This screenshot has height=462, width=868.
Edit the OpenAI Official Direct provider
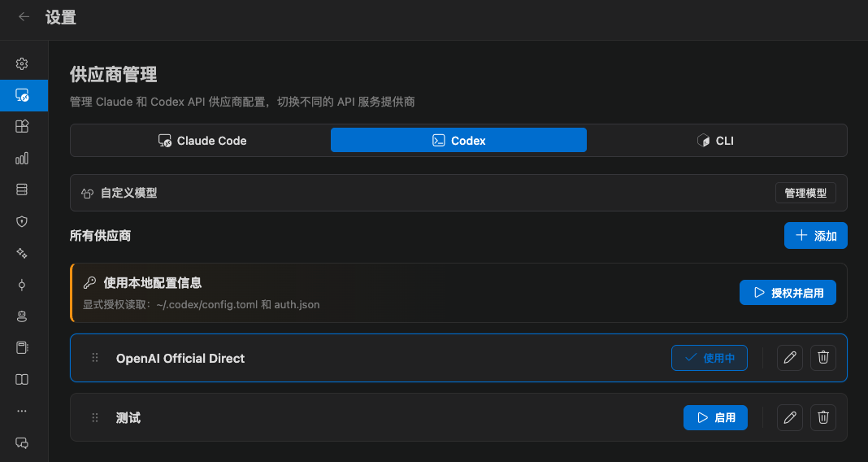point(790,358)
